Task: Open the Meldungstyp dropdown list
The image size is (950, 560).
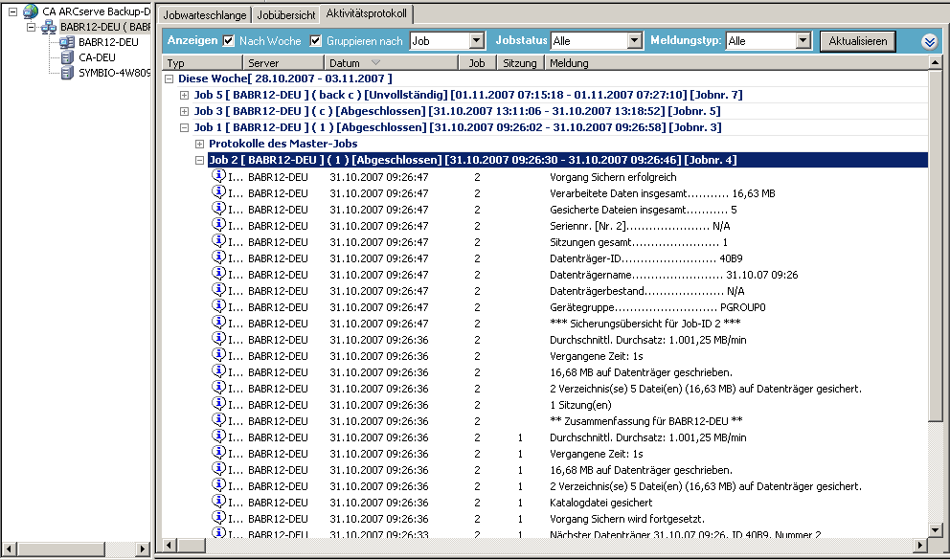Action: click(803, 41)
